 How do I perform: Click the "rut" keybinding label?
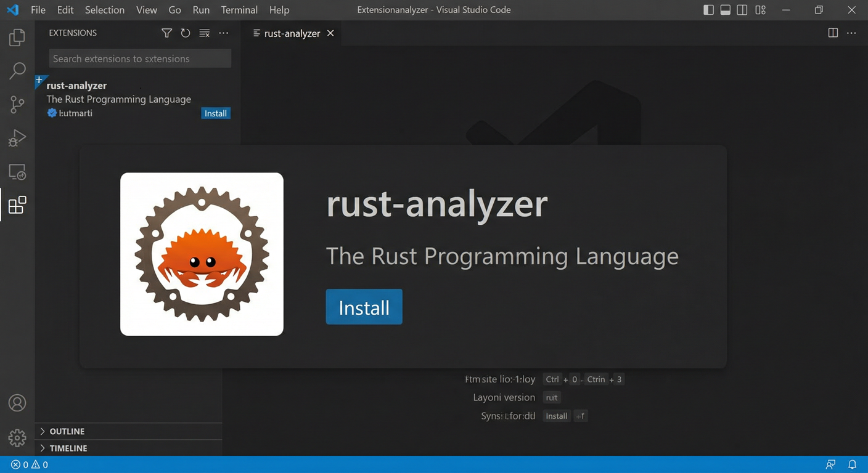(x=552, y=398)
